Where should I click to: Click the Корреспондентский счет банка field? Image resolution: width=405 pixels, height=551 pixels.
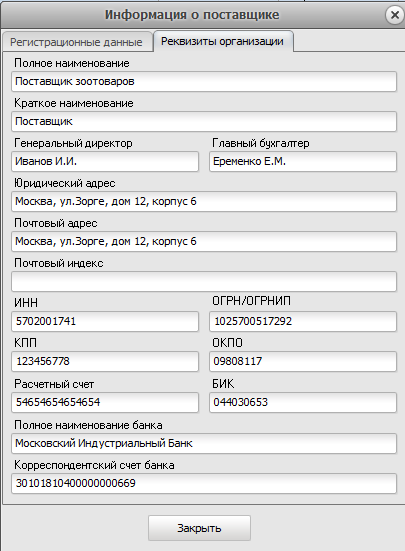click(204, 484)
